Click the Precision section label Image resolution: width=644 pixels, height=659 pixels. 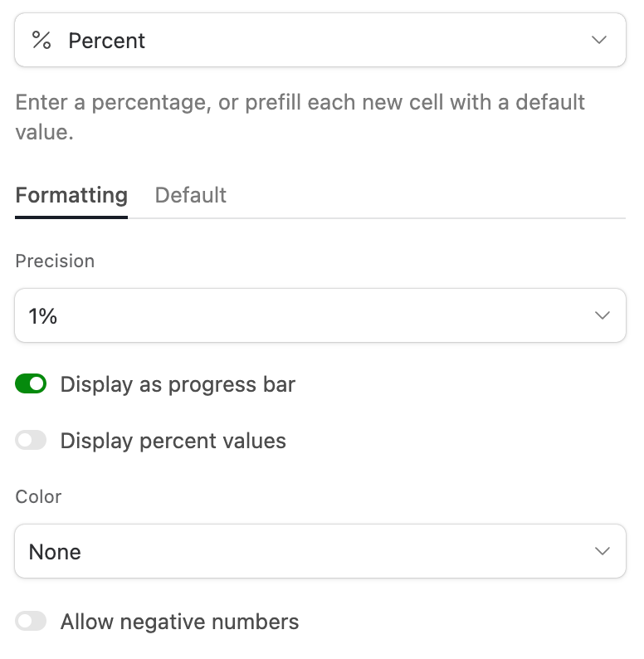tap(55, 261)
